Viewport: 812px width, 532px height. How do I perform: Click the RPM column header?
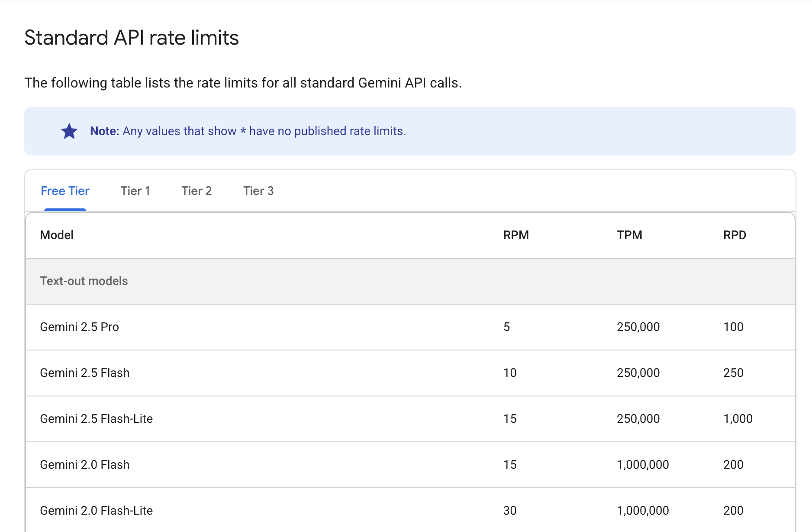point(516,235)
